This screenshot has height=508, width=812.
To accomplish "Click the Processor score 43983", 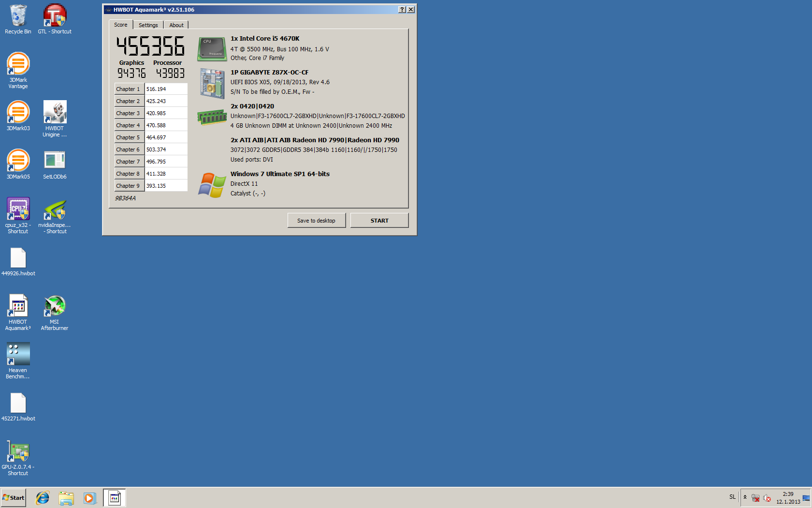I will 170,73.
